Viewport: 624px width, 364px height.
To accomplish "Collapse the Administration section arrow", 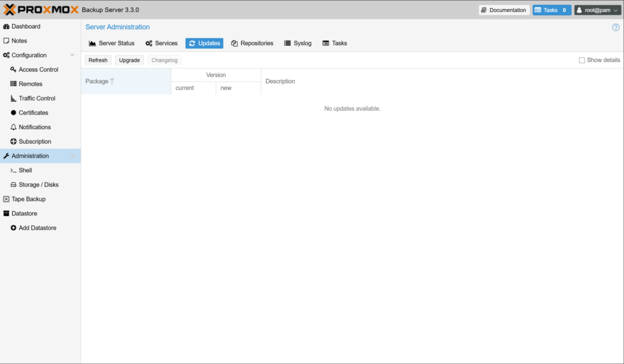I will (x=73, y=156).
